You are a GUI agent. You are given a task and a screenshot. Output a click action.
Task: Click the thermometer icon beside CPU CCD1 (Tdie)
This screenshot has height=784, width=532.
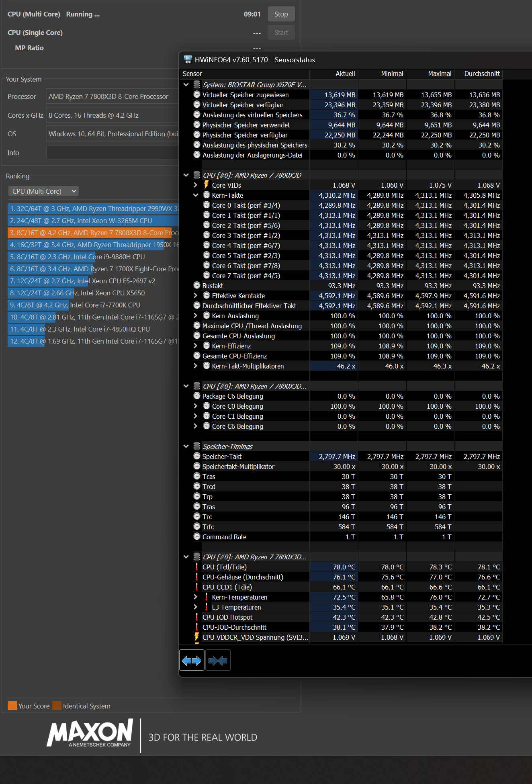[197, 587]
